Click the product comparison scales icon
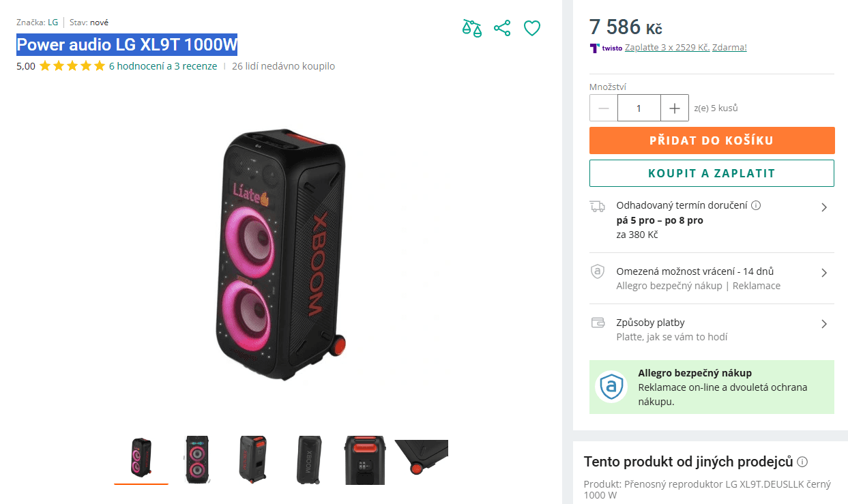Image resolution: width=848 pixels, height=504 pixels. tap(471, 28)
